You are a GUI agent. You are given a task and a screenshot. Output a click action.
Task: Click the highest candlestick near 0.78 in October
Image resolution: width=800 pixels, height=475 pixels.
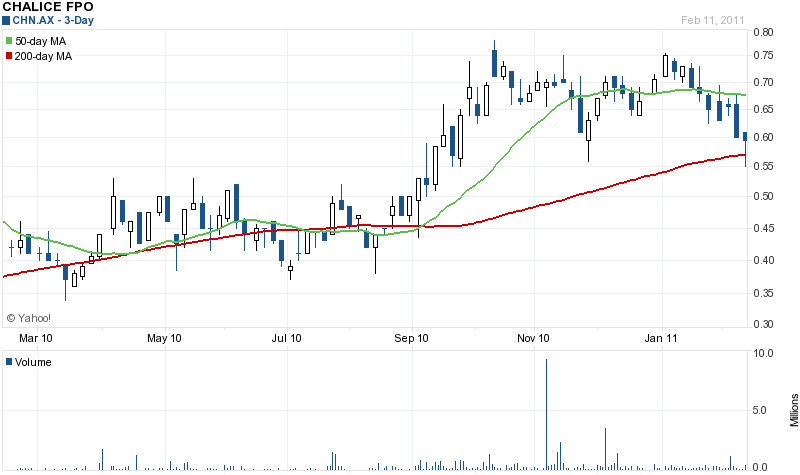click(x=494, y=59)
